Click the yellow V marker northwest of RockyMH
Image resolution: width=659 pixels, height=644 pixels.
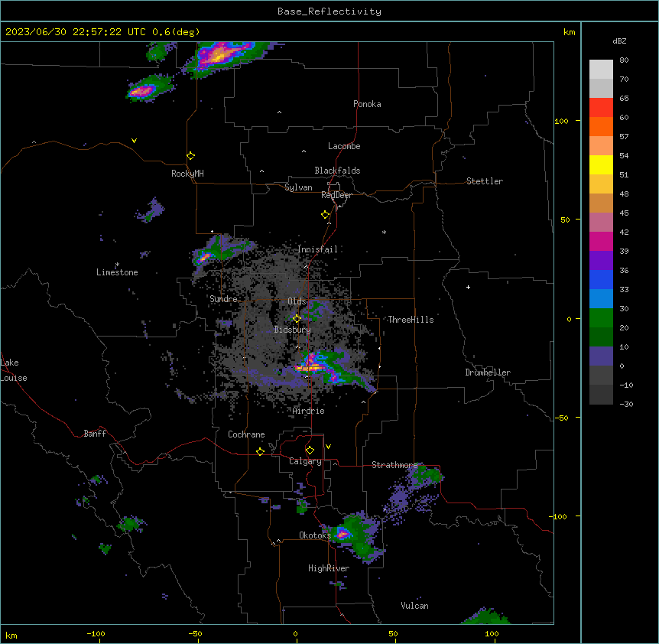coord(134,141)
